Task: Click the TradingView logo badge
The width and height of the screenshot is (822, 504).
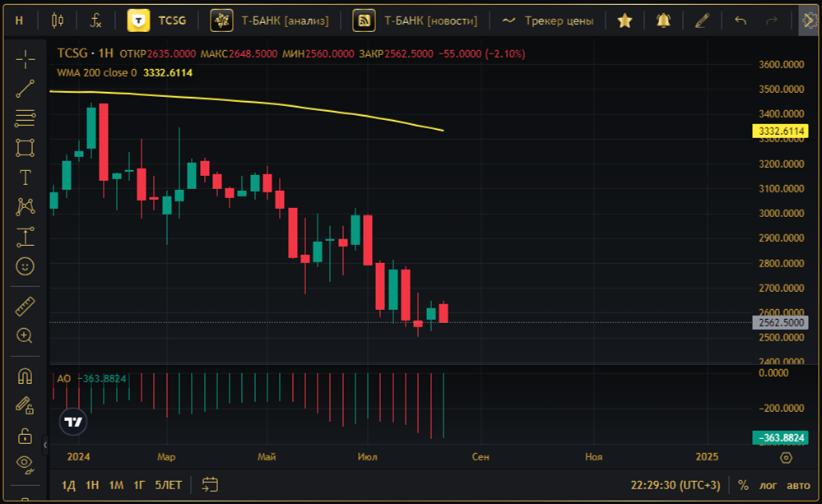Action: tap(73, 422)
